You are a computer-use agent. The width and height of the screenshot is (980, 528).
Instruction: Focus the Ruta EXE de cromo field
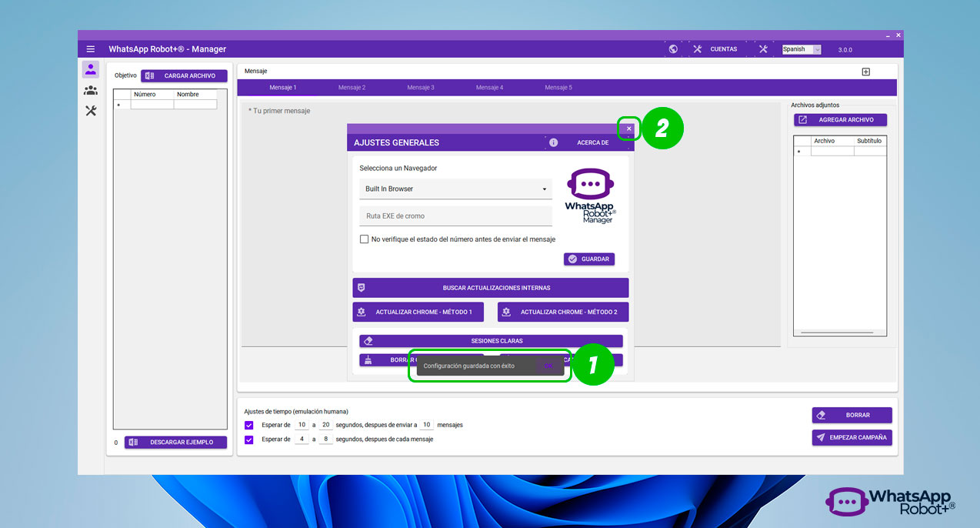[455, 216]
